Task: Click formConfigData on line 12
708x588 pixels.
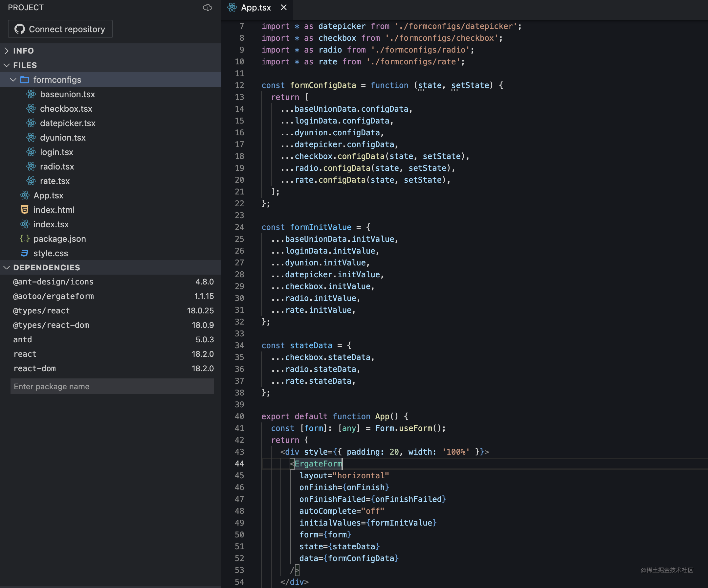Action: [x=323, y=85]
